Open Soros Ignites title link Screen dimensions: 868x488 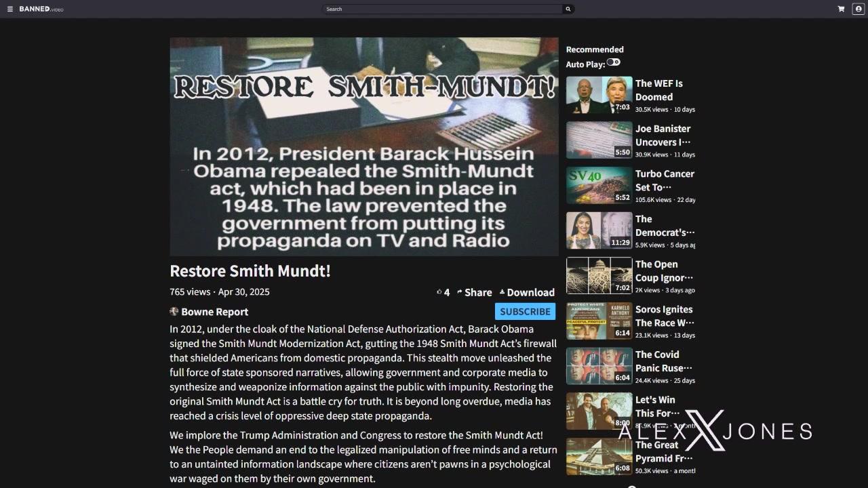(665, 316)
